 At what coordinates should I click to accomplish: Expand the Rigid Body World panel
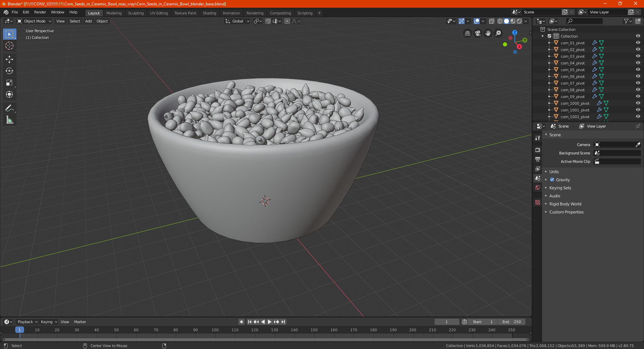point(565,204)
